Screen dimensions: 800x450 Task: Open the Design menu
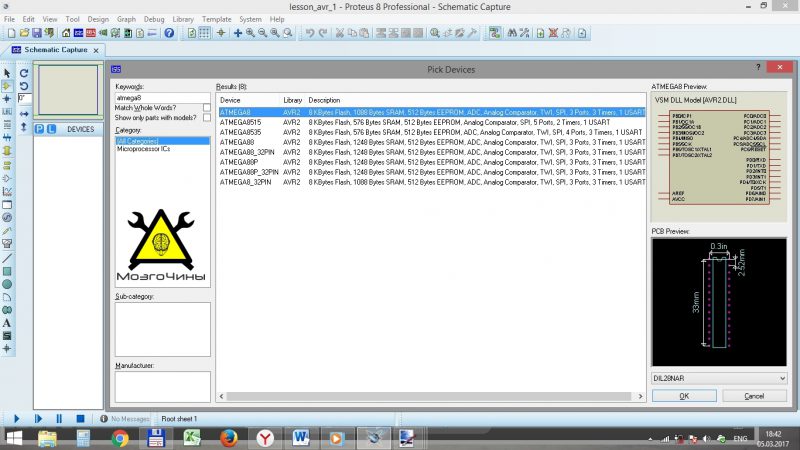98,19
